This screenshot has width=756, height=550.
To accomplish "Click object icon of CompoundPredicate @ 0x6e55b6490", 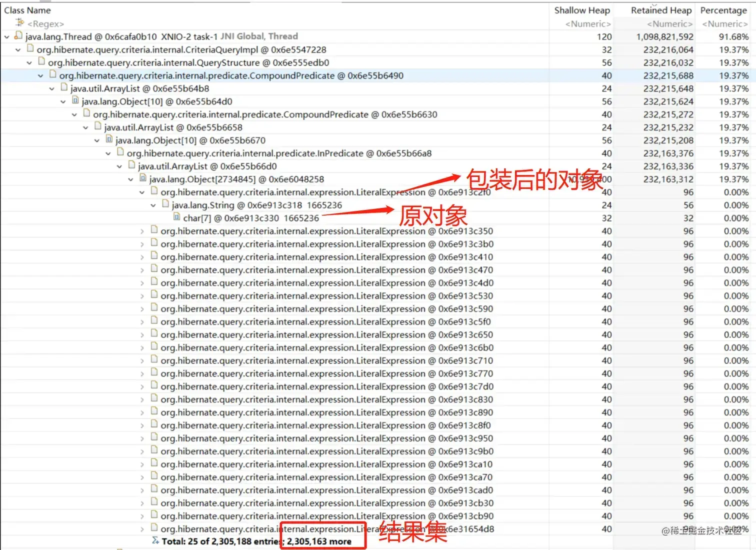I will (53, 74).
